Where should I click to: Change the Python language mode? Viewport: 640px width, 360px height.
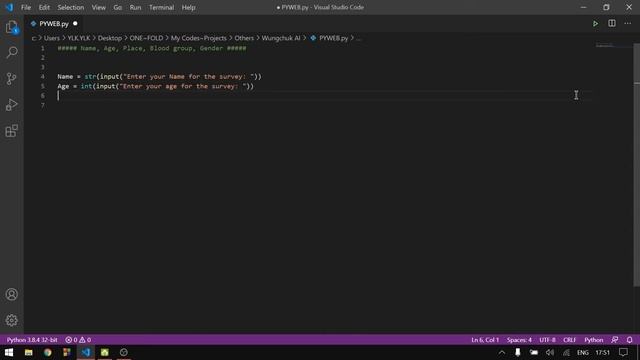(593, 340)
